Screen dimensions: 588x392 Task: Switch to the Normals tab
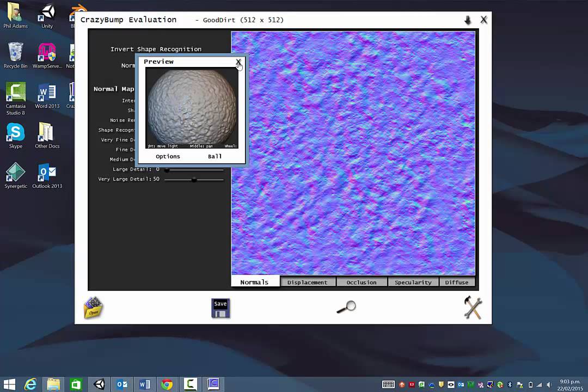tap(255, 281)
